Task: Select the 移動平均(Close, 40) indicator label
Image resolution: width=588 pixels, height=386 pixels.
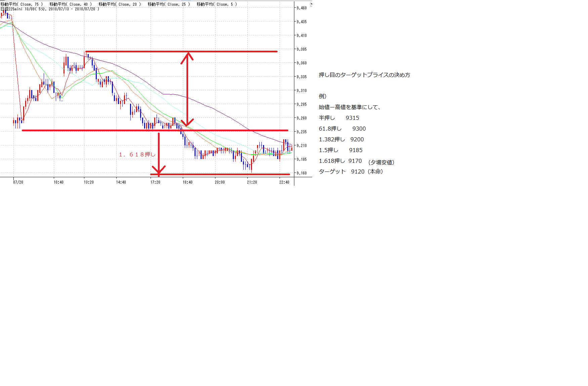Action: 71,4
